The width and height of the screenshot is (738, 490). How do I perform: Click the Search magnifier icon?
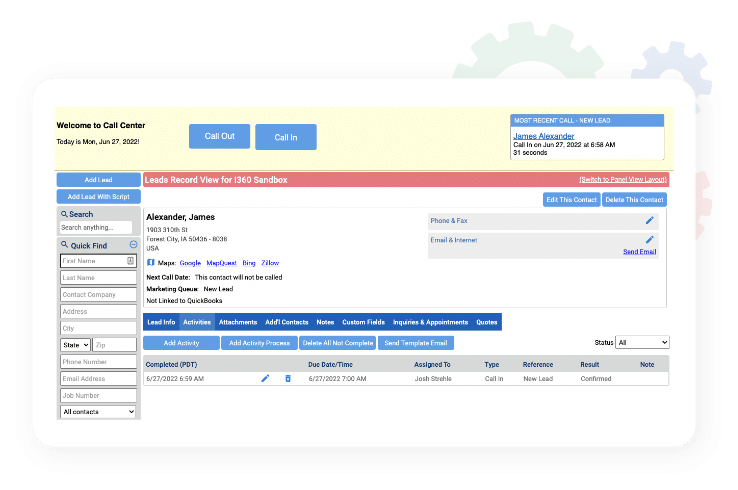click(x=64, y=214)
